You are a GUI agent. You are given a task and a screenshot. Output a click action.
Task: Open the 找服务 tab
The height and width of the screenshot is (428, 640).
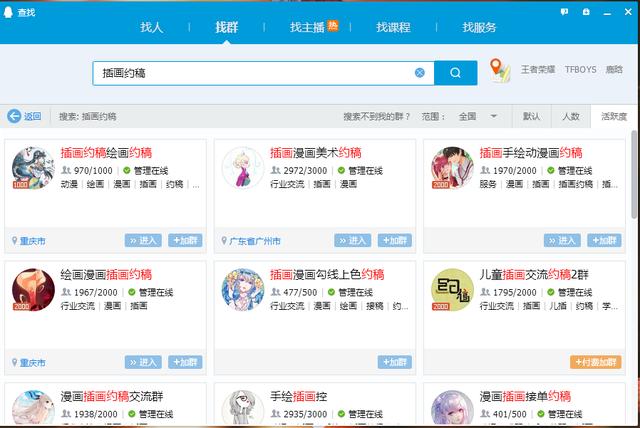click(479, 27)
